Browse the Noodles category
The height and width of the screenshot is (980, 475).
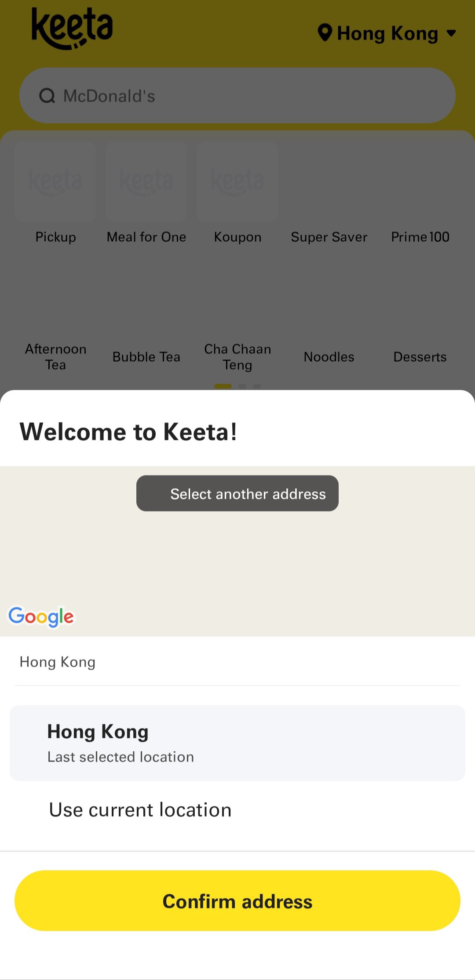click(329, 356)
